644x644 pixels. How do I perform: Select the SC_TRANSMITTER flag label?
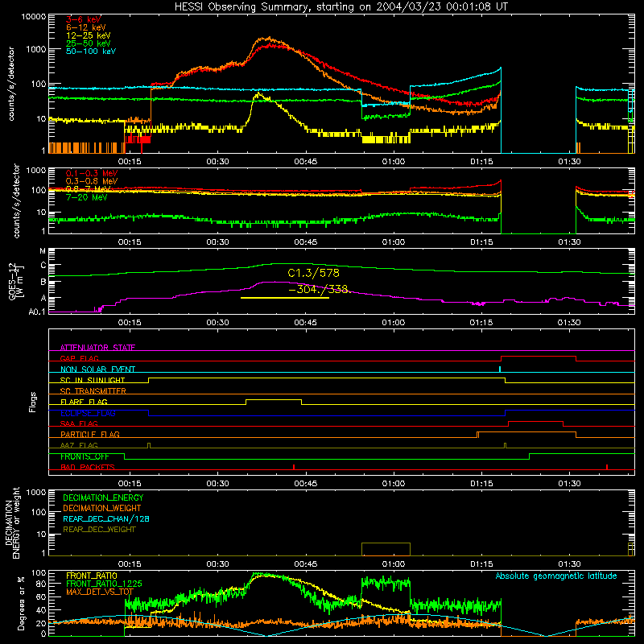93,390
